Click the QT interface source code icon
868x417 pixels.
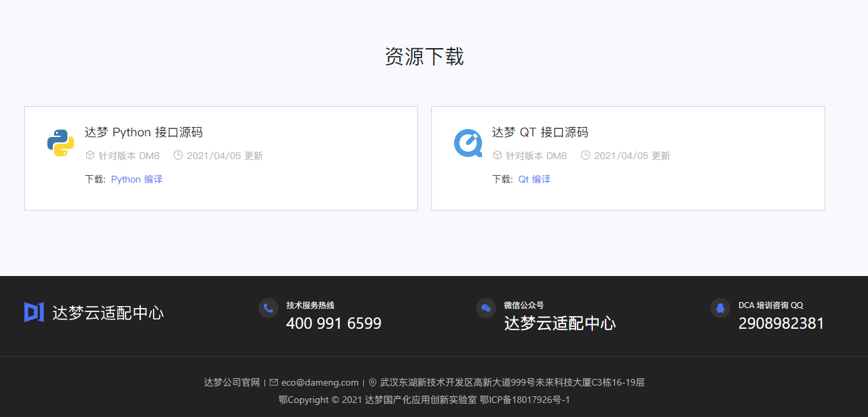pos(468,142)
